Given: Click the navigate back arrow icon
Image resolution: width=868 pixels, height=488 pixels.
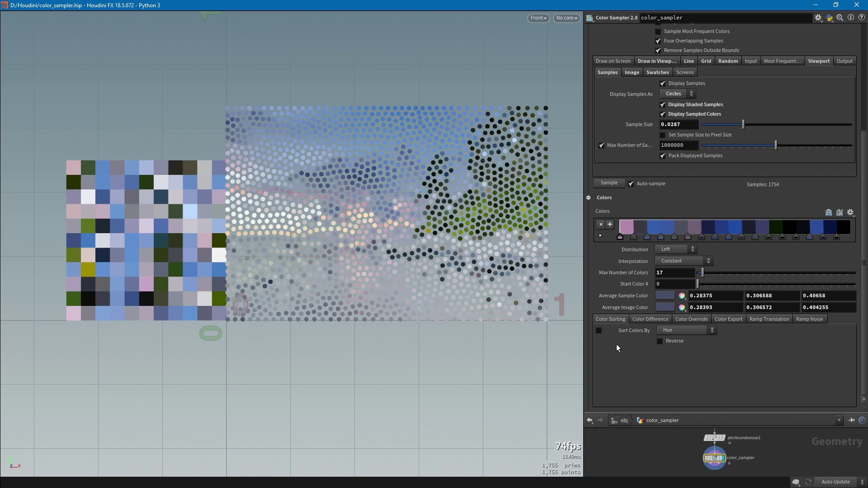Looking at the screenshot, I should click(x=590, y=420).
